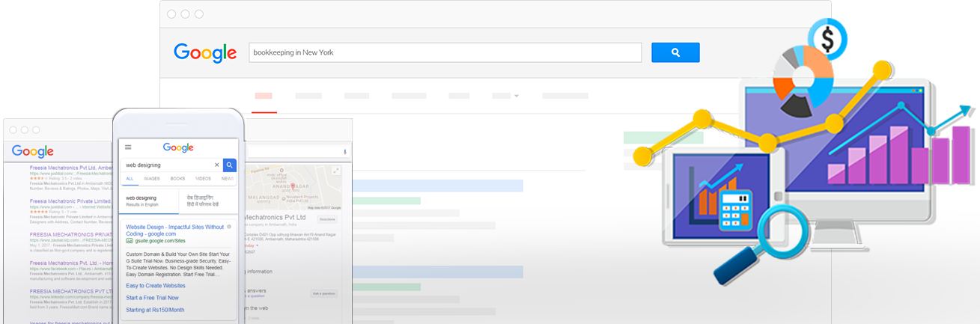Click the Google logo on the phone screen
The image size is (980, 324).
coord(178,148)
